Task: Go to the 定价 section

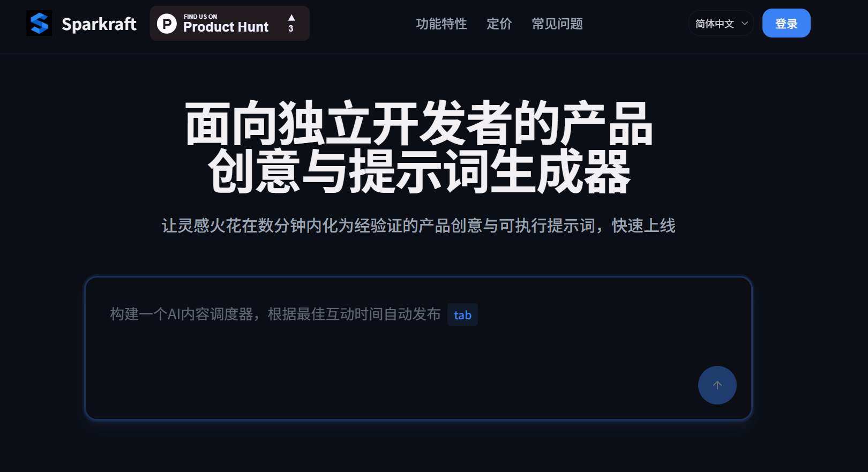Action: click(x=499, y=24)
